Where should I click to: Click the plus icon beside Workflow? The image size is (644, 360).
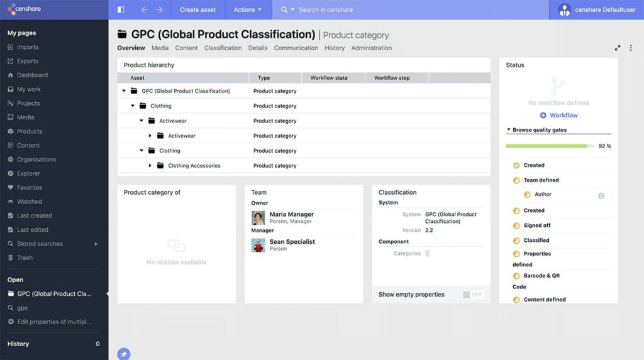543,116
